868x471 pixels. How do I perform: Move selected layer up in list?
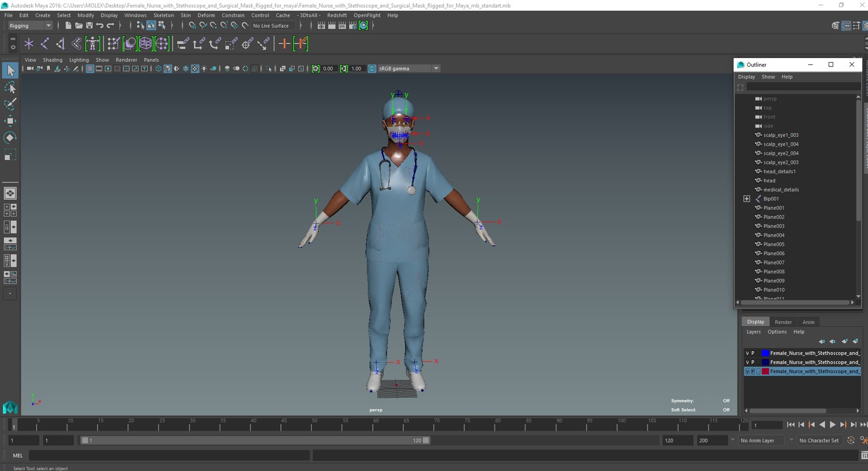coord(822,341)
